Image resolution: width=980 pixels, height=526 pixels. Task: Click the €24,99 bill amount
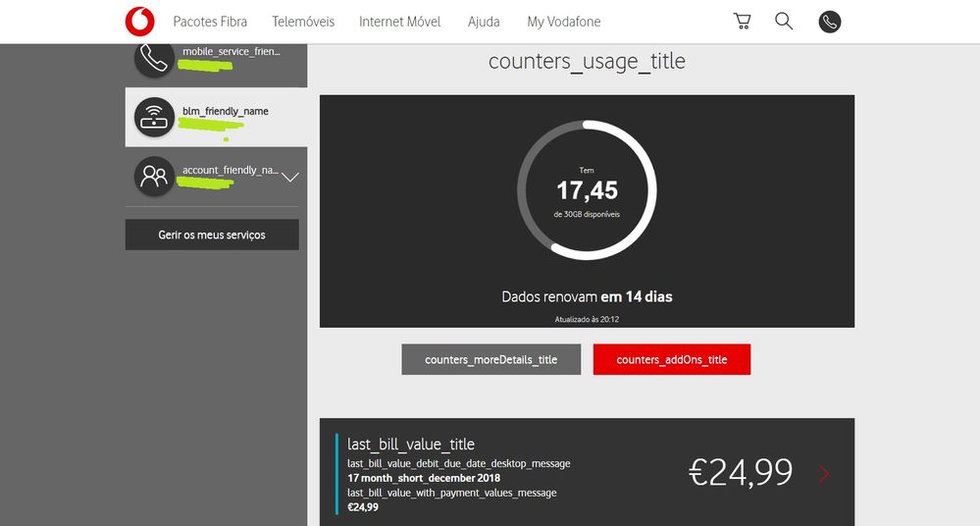[x=740, y=473]
